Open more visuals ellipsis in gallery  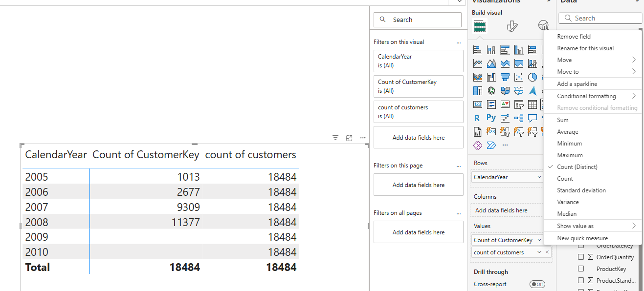tap(505, 145)
